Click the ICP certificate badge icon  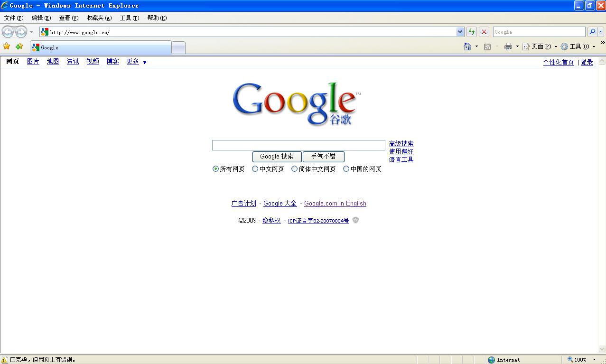(x=355, y=220)
